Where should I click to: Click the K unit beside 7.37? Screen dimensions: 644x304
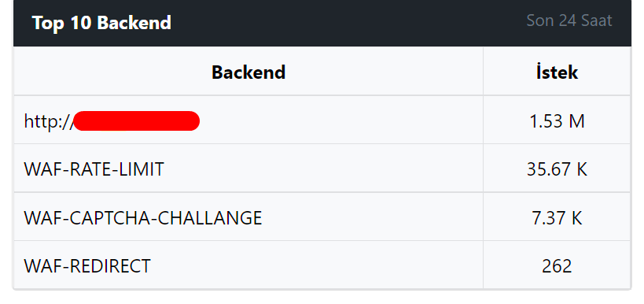[576, 218]
